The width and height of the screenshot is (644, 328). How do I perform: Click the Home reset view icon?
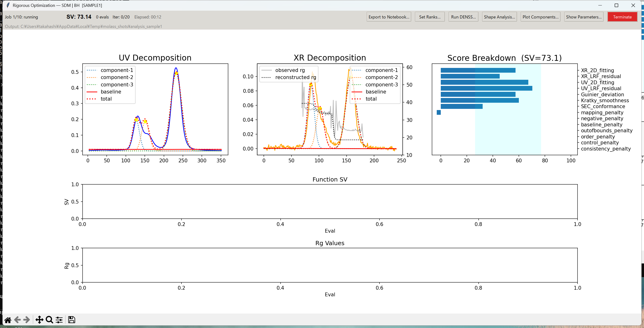tap(8, 320)
